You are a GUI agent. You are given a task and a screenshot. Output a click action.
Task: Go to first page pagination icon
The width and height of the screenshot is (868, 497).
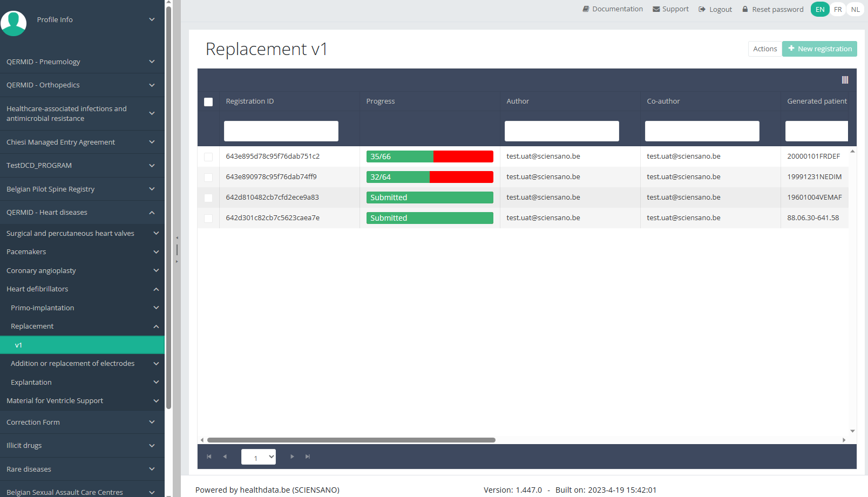click(209, 457)
